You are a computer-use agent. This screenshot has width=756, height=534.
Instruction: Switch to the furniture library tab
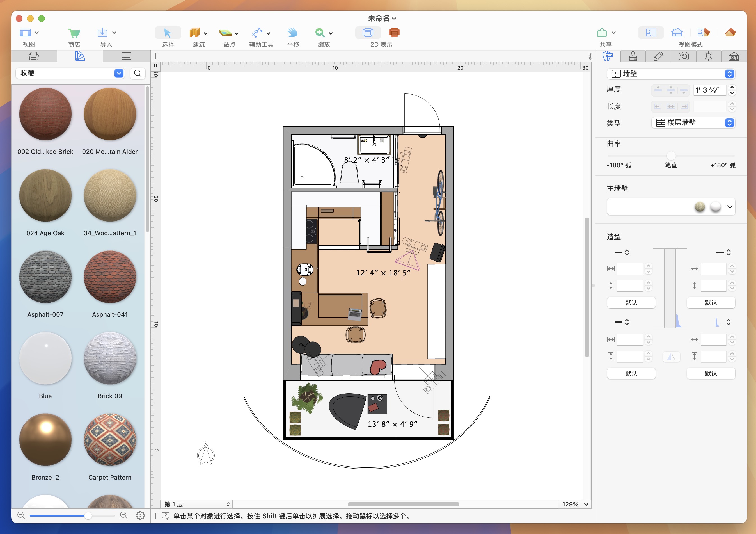coord(34,56)
